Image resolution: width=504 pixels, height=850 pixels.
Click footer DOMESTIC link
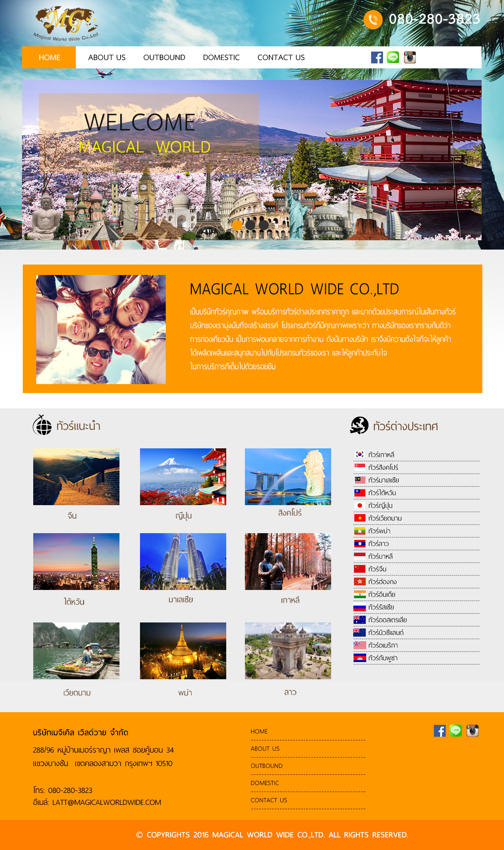(x=265, y=783)
